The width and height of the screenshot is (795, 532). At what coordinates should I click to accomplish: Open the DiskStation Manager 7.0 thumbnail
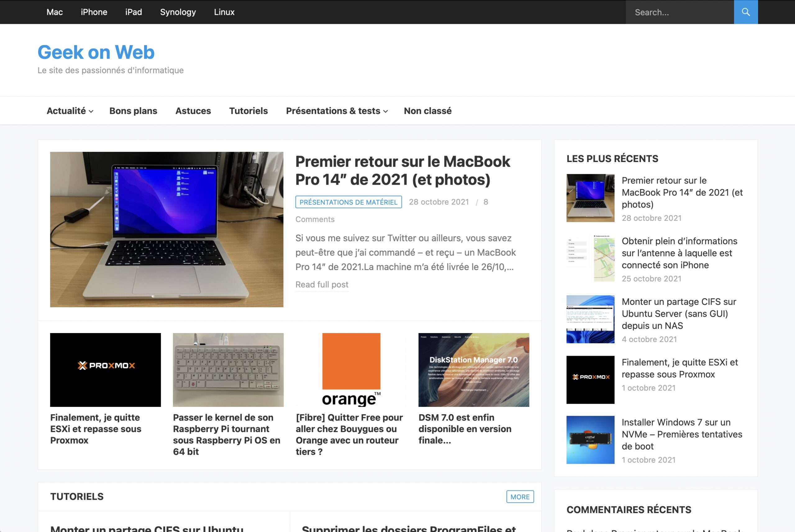pos(474,370)
